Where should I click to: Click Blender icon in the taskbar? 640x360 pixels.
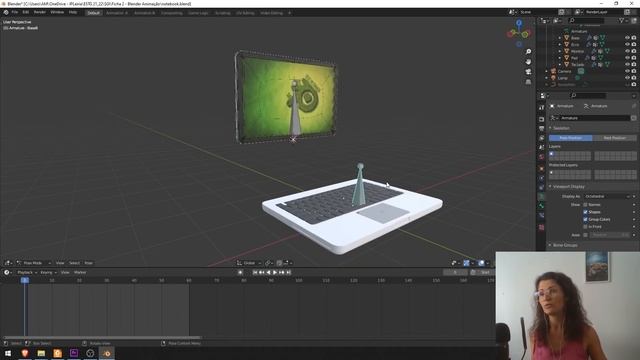pos(107,353)
